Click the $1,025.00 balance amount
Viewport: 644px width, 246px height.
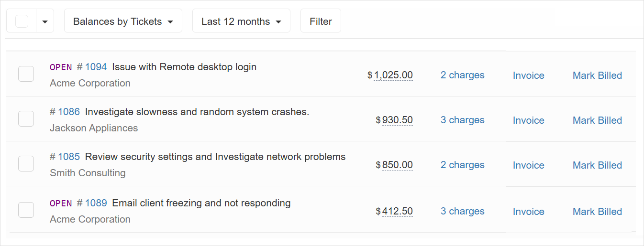click(393, 75)
